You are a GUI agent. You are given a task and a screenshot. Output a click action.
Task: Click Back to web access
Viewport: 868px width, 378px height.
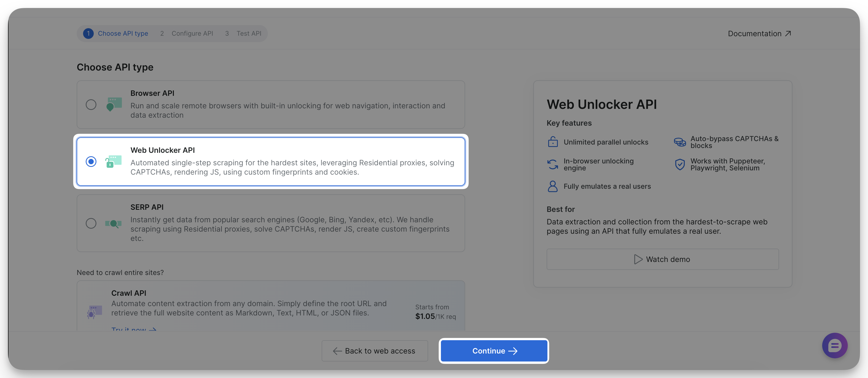[374, 351]
